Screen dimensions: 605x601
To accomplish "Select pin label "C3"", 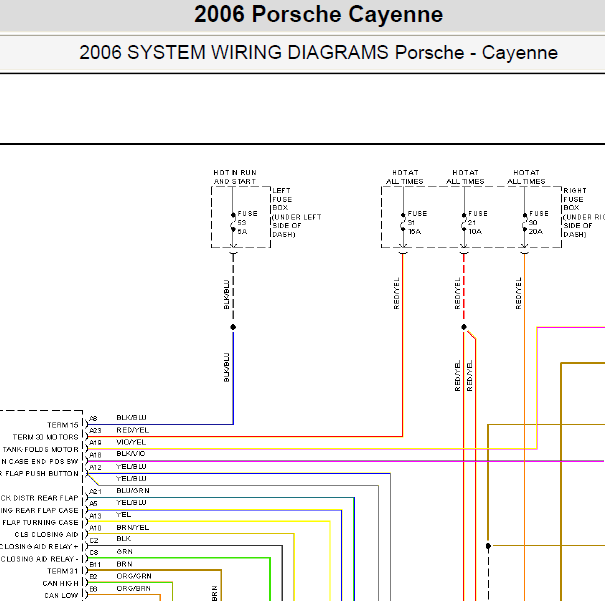I will point(93,552).
